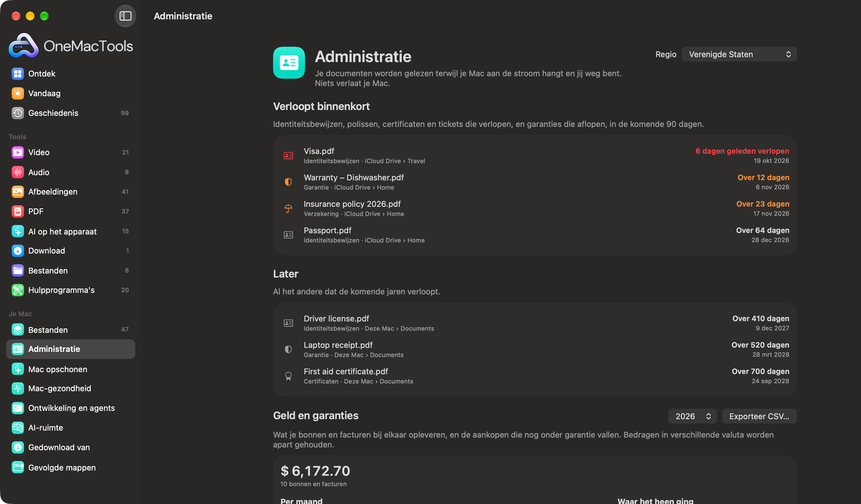The height and width of the screenshot is (504, 861).
Task: Open Ontwikkeling en agents terminal icon
Action: click(x=18, y=408)
